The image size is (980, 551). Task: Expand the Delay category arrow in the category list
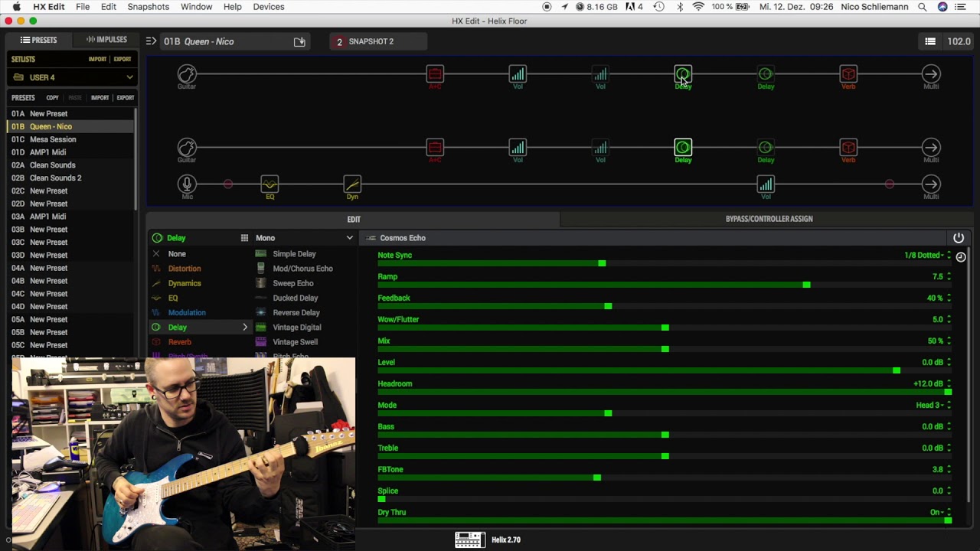[245, 328]
